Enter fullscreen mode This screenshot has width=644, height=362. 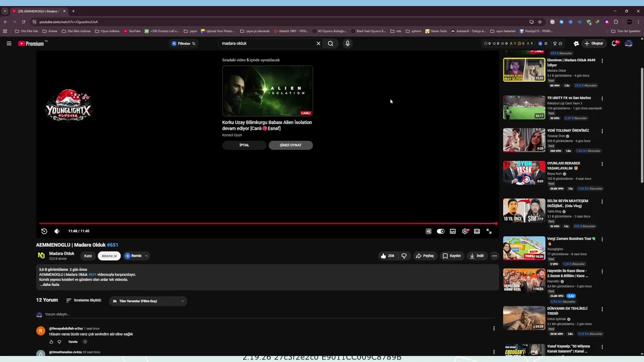tap(489, 231)
